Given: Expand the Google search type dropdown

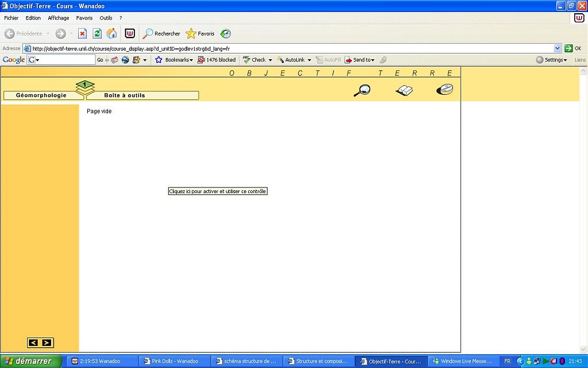Looking at the screenshot, I should [x=37, y=60].
